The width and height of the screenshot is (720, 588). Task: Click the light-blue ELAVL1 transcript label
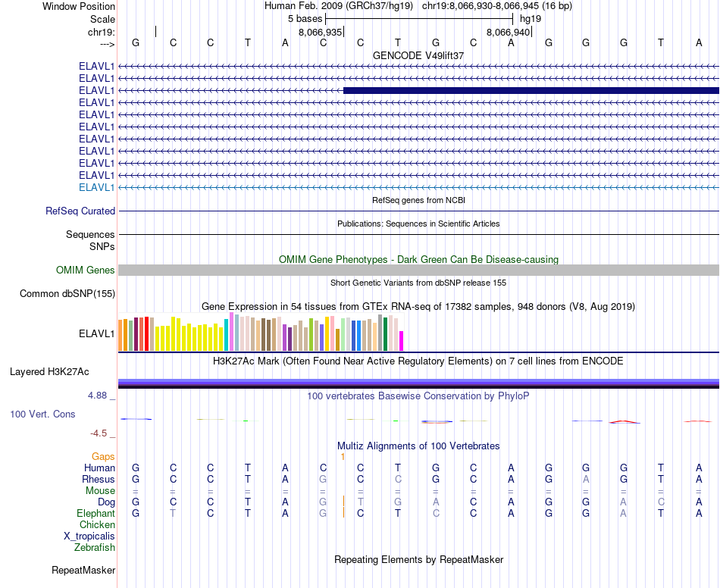click(96, 188)
